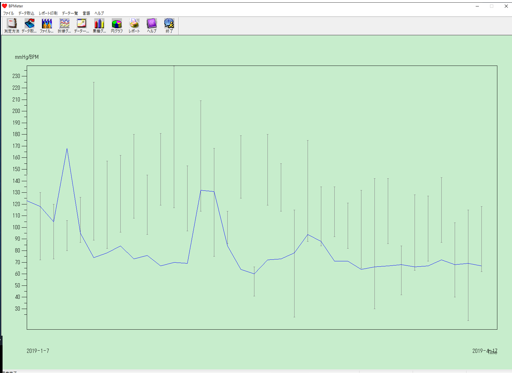The image size is (512, 373).
Task: Click the レポート printer icon
Action: (x=134, y=25)
